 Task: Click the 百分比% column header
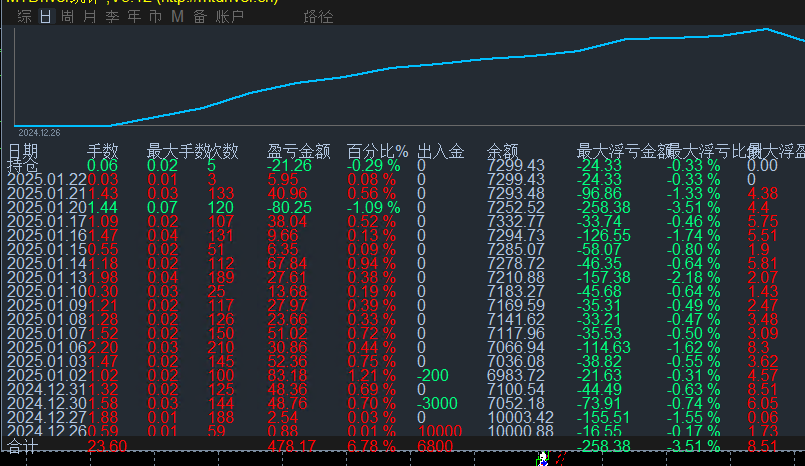point(377,151)
